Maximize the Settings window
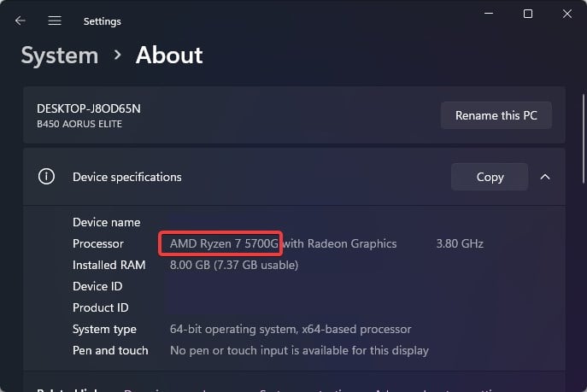 pos(528,14)
